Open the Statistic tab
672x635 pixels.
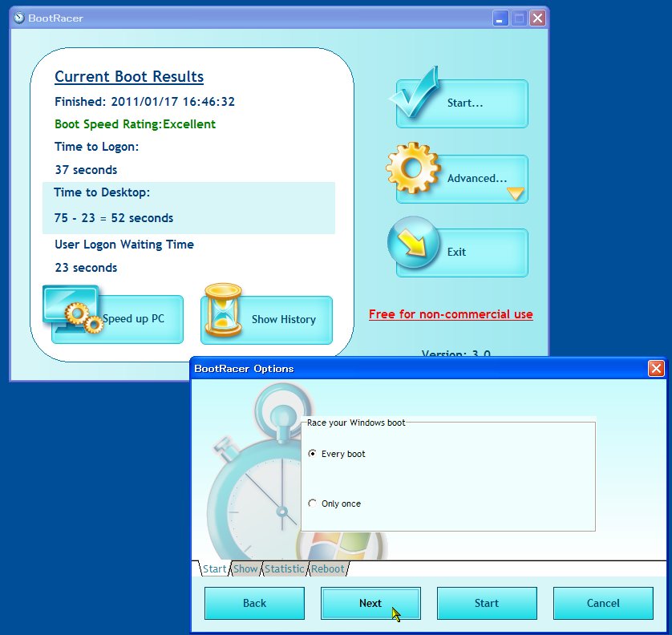click(x=285, y=568)
